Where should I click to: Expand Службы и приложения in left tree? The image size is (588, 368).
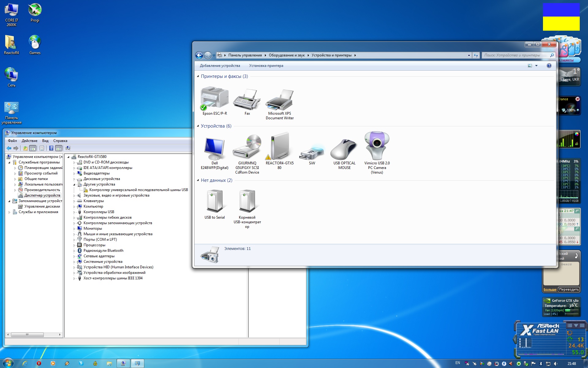[9, 212]
